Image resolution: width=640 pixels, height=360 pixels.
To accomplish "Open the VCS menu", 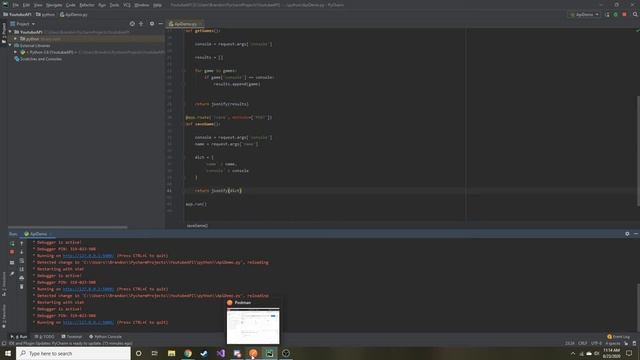I will pyautogui.click(x=127, y=5).
